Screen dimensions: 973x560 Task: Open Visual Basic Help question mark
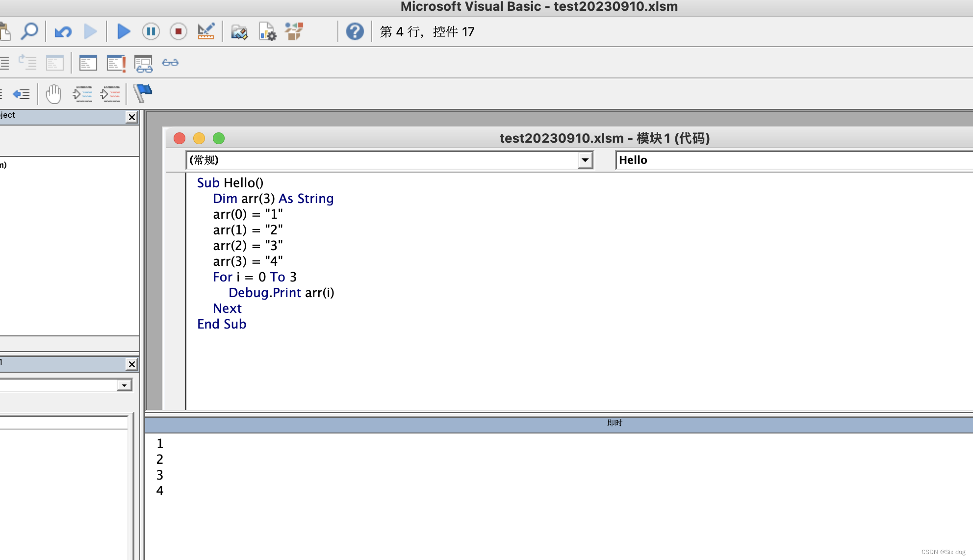[x=355, y=32]
